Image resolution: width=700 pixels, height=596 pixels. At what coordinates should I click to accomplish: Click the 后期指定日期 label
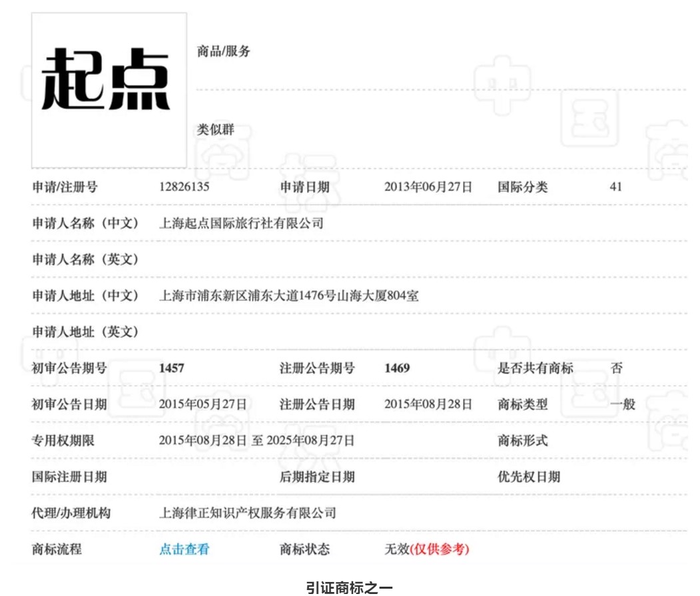[317, 477]
